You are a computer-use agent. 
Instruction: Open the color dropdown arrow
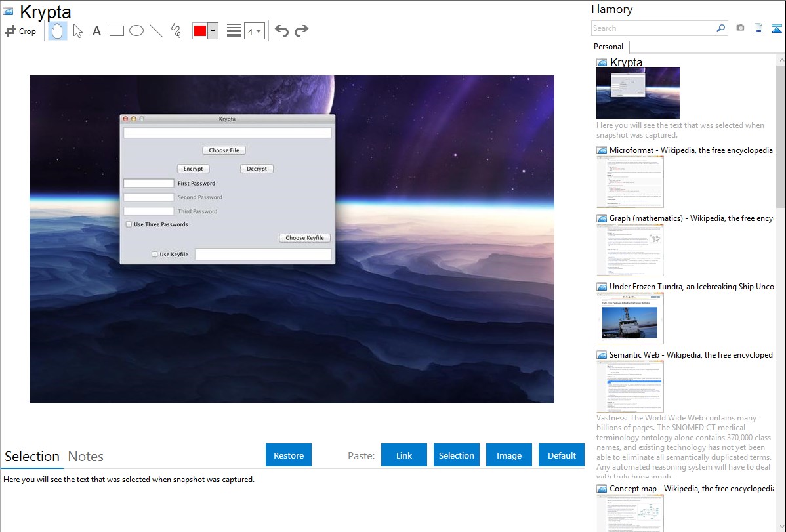point(213,31)
